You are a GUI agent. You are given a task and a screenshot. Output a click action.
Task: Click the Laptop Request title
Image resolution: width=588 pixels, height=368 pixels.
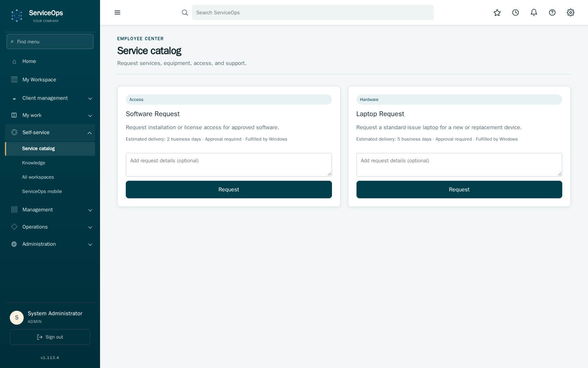click(380, 114)
